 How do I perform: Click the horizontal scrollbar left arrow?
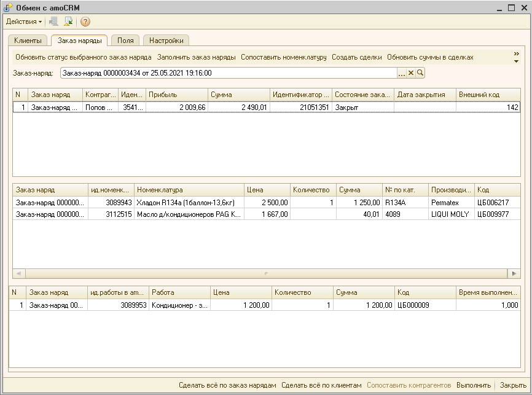pos(19,273)
